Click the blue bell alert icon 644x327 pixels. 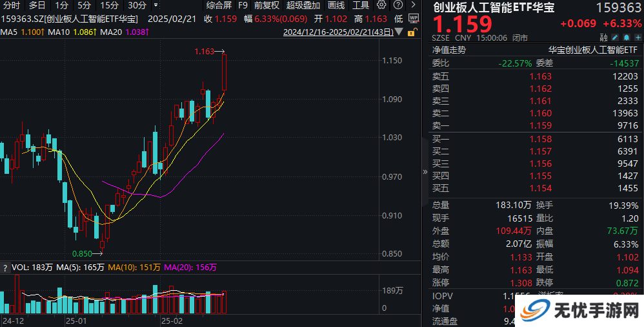627,38
